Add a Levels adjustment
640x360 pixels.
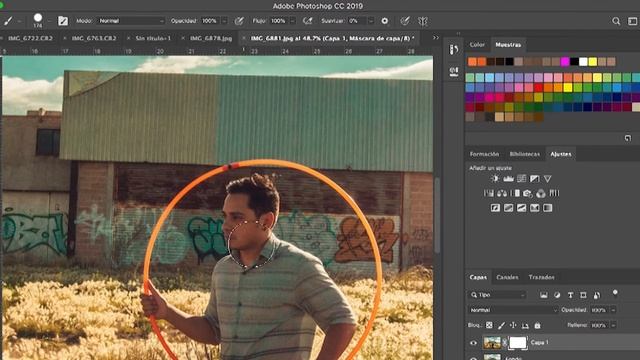point(508,178)
